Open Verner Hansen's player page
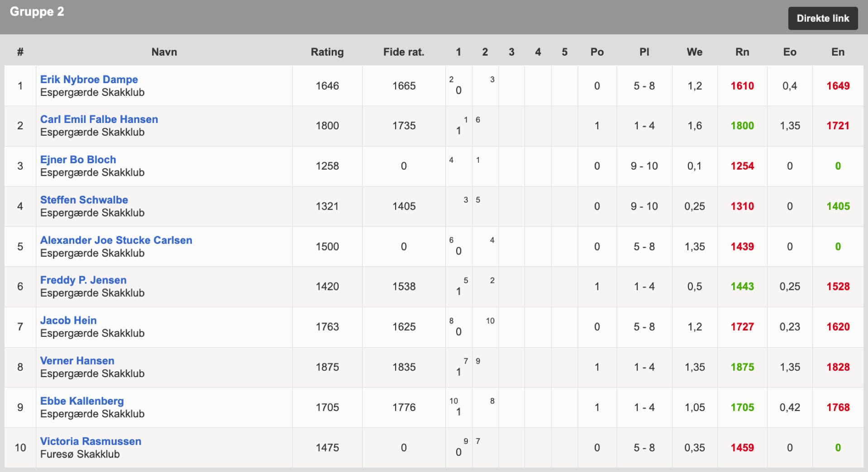The width and height of the screenshot is (868, 472). pos(77,361)
